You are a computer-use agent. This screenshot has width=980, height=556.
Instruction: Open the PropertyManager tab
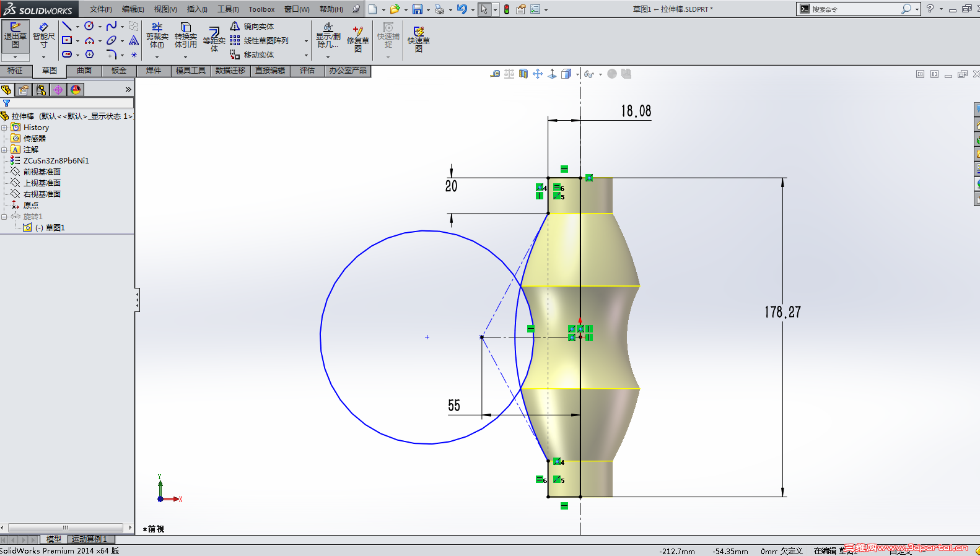pos(24,90)
